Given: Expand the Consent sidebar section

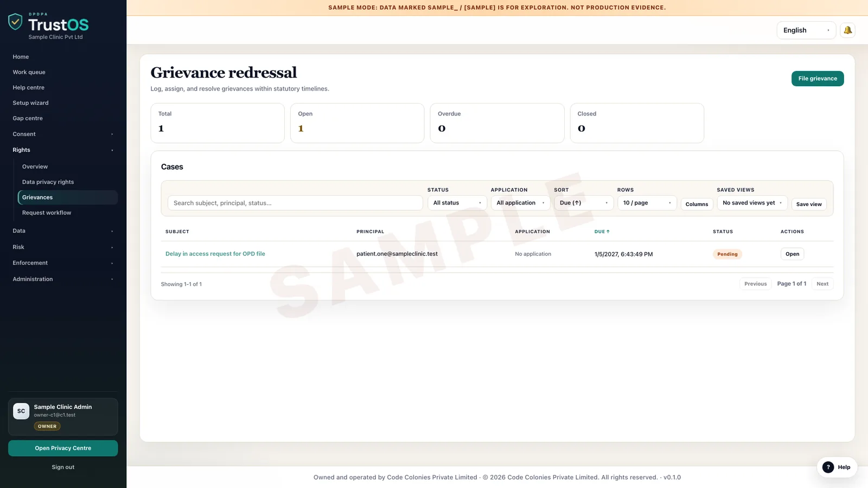Looking at the screenshot, I should 63,134.
